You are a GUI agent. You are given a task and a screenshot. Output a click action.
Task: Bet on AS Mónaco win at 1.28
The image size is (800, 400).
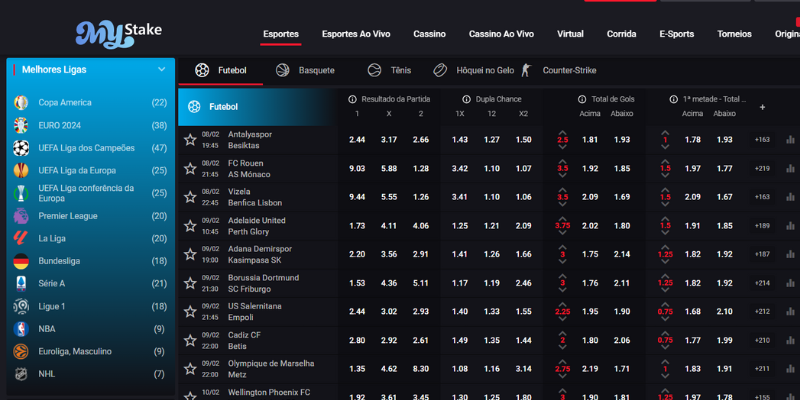[x=421, y=168]
